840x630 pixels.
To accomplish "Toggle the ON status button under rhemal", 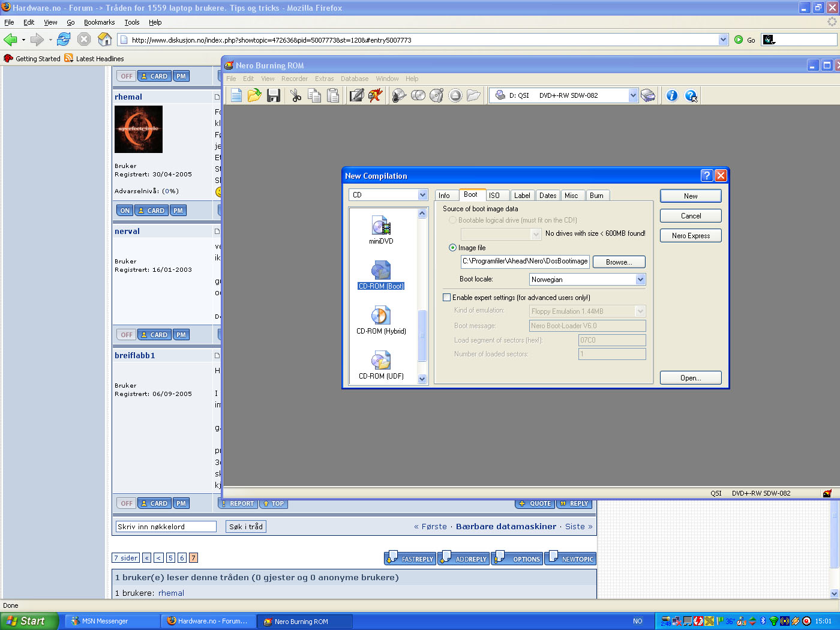I will coord(125,211).
